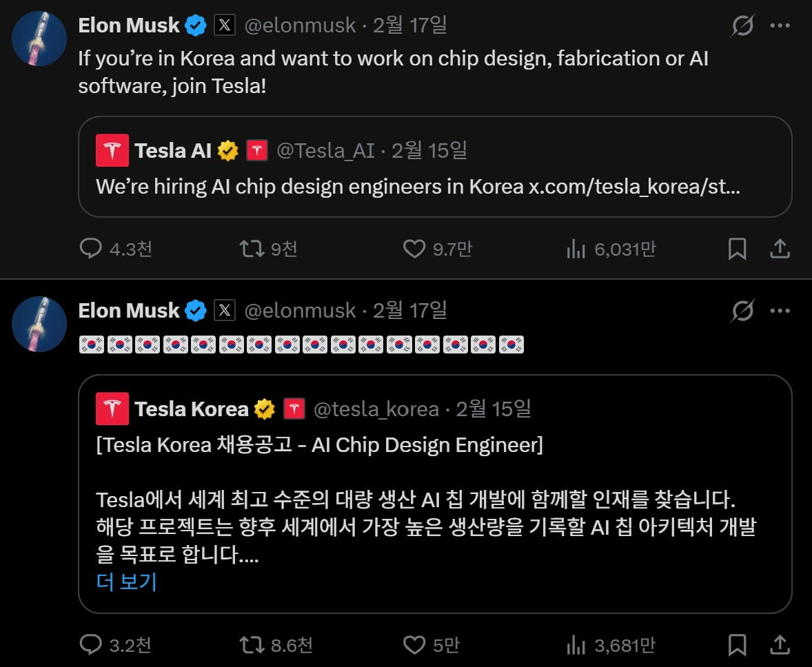Repost the 'join Tesla!' post
The width and height of the screenshot is (812, 667).
point(252,249)
